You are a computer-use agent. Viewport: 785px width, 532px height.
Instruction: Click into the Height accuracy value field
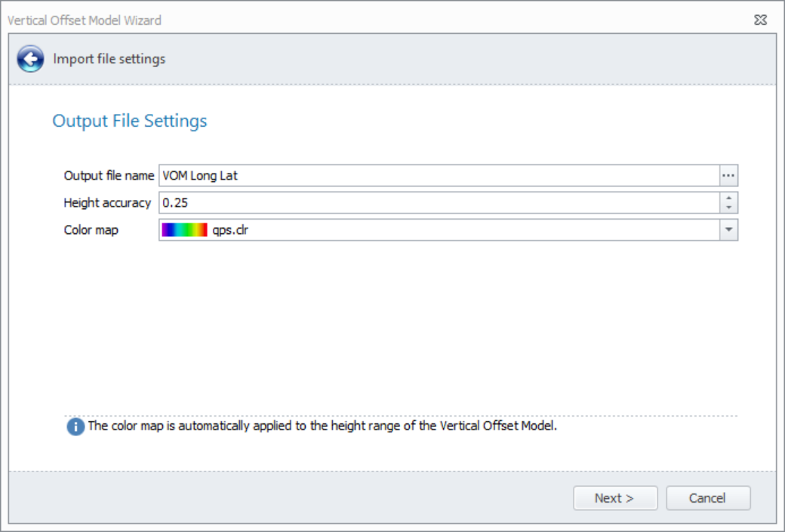[x=438, y=203]
